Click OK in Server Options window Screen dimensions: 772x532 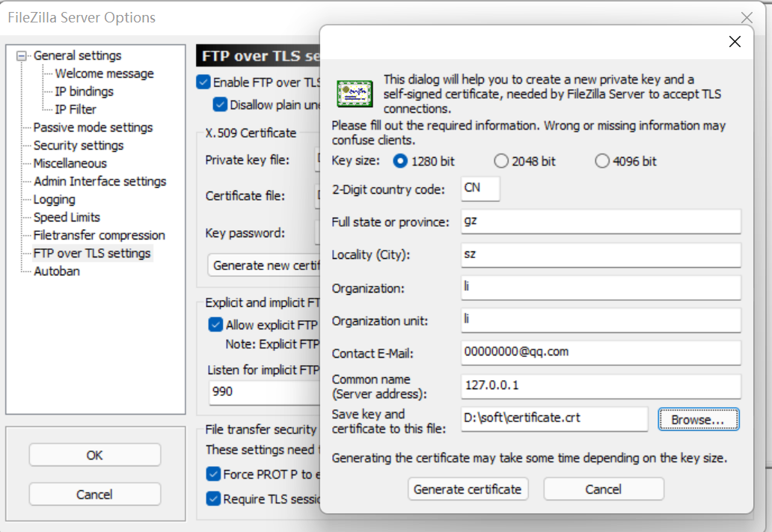coord(94,455)
